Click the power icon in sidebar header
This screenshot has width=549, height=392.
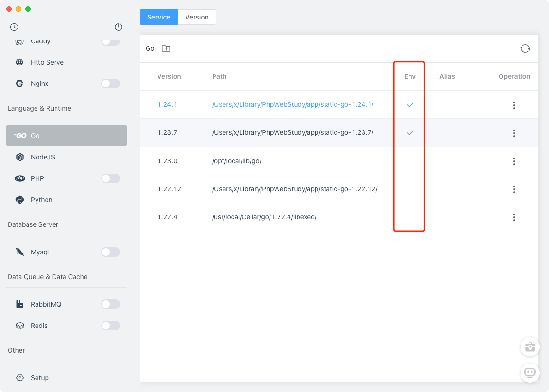[118, 27]
